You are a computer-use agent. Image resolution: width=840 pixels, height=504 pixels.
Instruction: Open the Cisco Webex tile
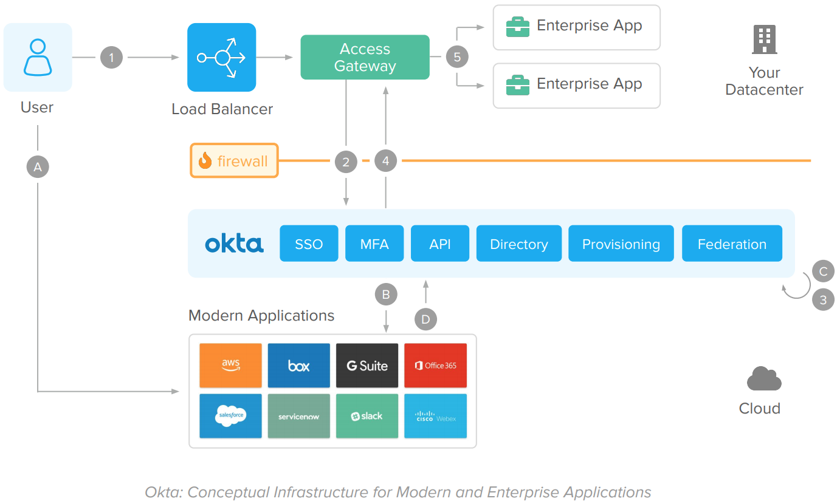(435, 416)
